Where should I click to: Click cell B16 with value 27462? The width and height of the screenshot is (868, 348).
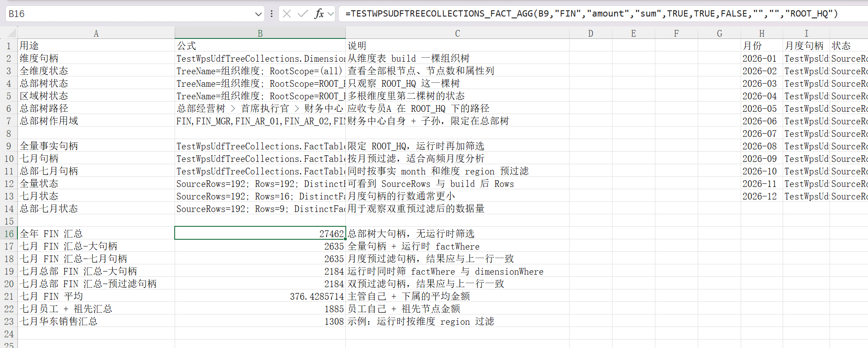260,233
